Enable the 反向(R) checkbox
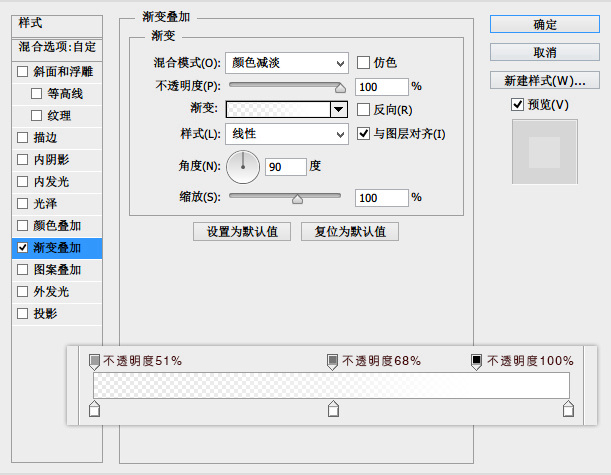 (x=363, y=110)
